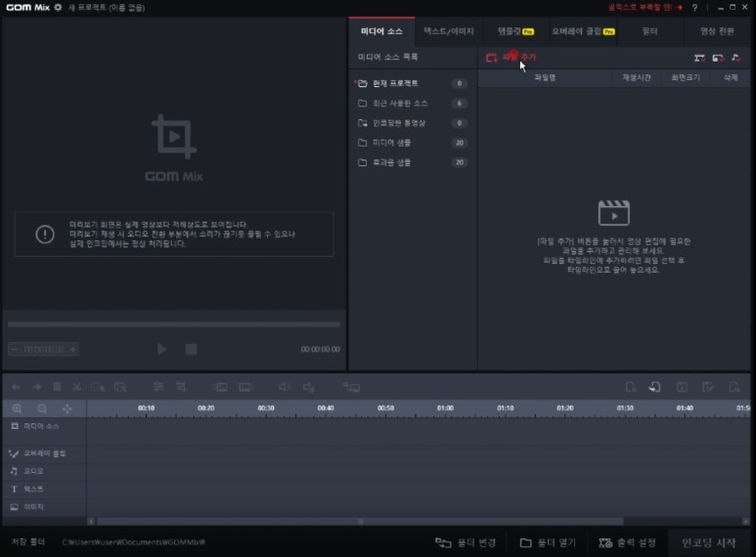The height and width of the screenshot is (557, 756).
Task: Click the 화면크기 column header
Action: (686, 77)
